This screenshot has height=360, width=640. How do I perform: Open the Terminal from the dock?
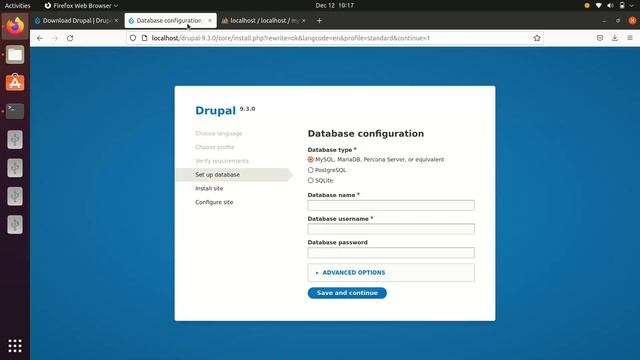pos(15,111)
